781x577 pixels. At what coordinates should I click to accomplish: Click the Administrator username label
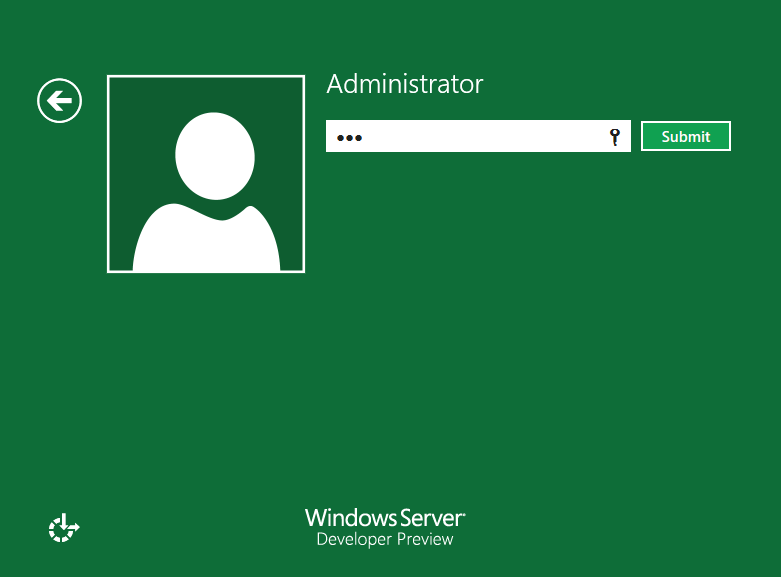pyautogui.click(x=405, y=85)
